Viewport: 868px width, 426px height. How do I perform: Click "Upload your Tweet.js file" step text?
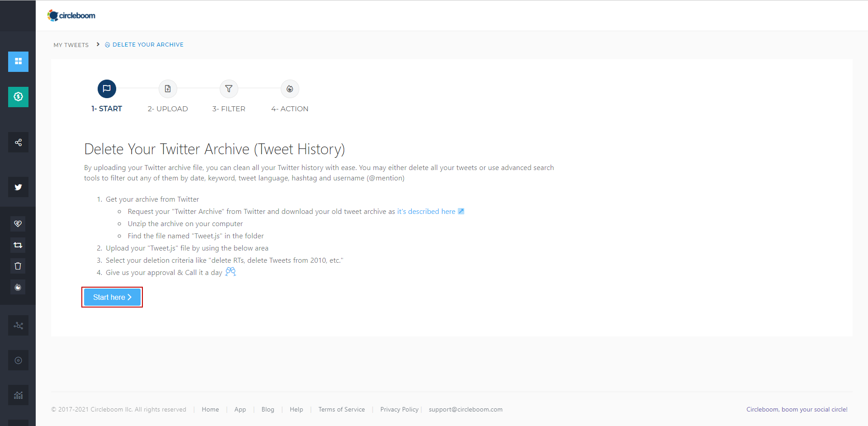click(x=187, y=248)
